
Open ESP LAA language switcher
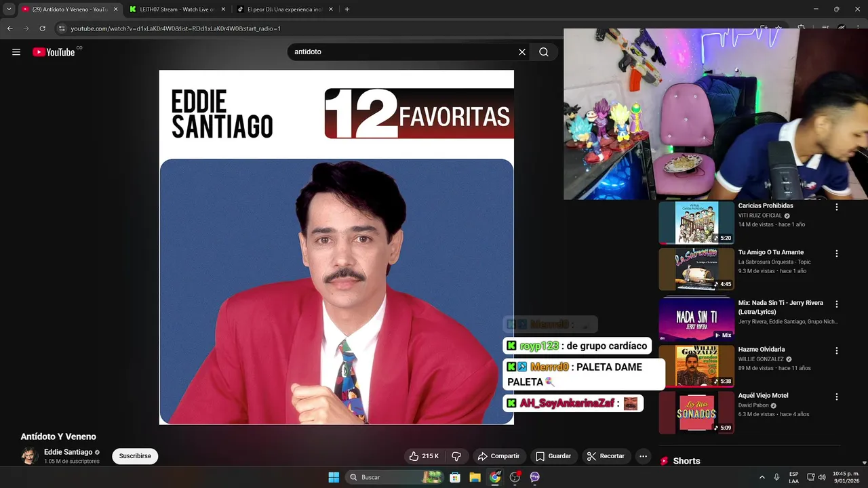tap(793, 477)
